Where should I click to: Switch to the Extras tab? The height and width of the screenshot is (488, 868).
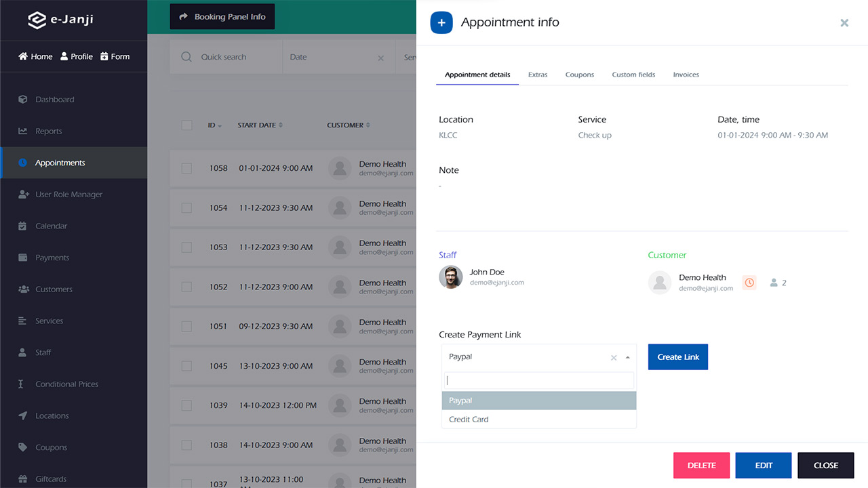pos(538,75)
